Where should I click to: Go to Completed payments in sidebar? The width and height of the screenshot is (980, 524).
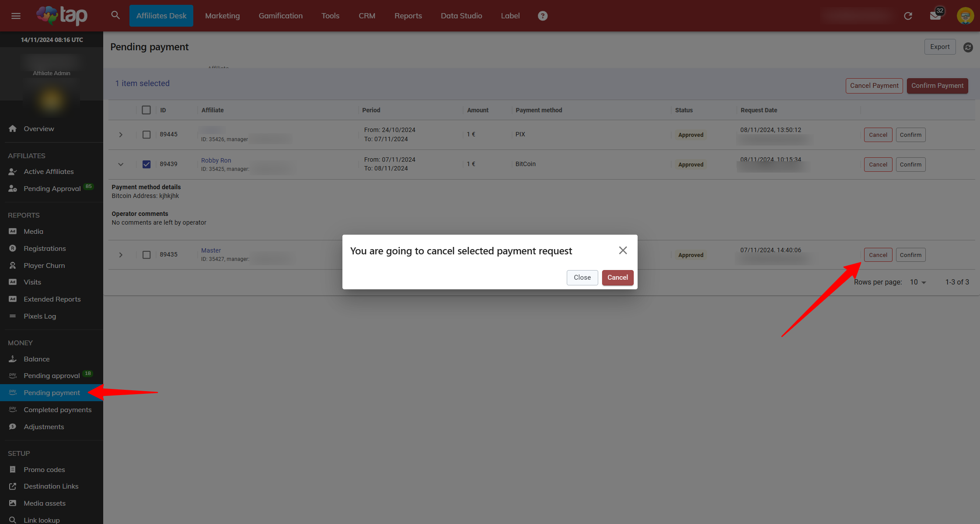click(57, 409)
